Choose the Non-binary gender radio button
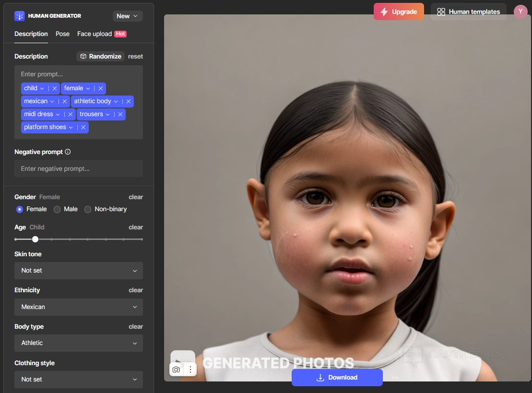Image resolution: width=532 pixels, height=393 pixels. (88, 209)
